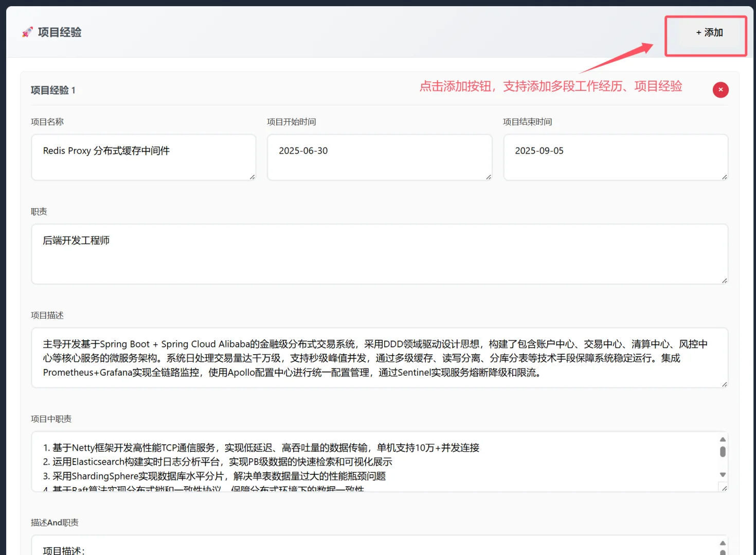
Task: Click the up arrow on 项目中职责 scrollbar
Action: point(723,439)
